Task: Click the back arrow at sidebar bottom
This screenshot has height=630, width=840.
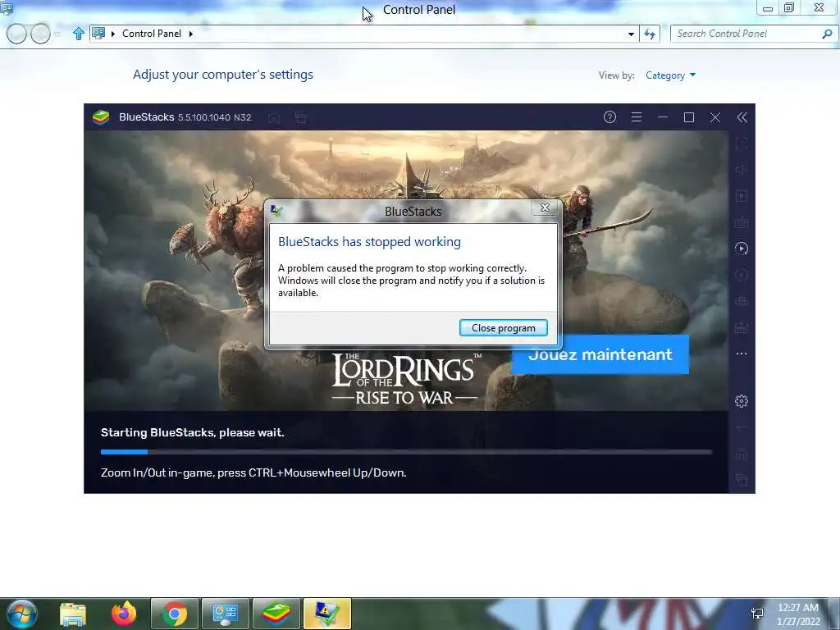Action: [x=742, y=427]
